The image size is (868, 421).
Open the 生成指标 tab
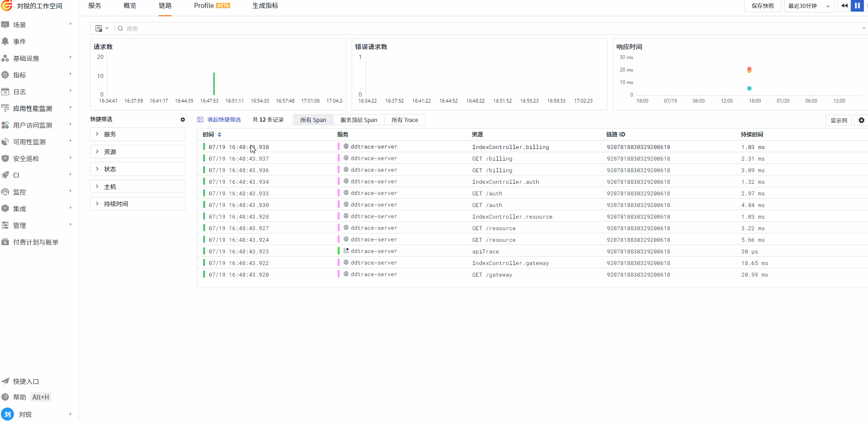[x=265, y=6]
